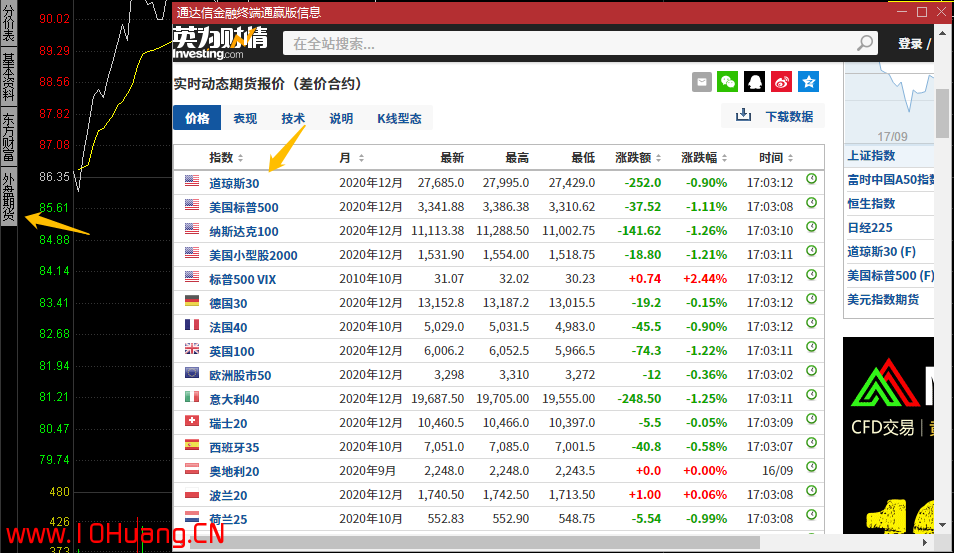Switch to the 技术 tab

coord(293,118)
